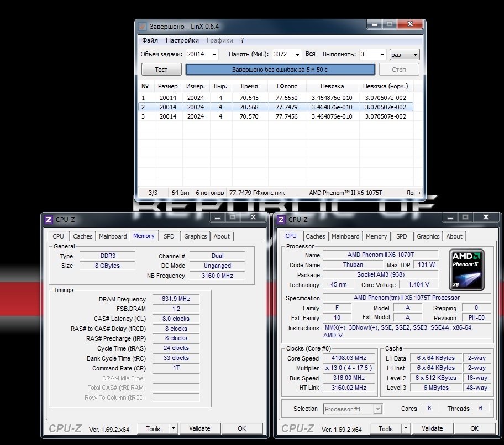The width and height of the screenshot is (504, 445).
Task: Open Mainboard tab in right CPU-Z window
Action: point(345,236)
